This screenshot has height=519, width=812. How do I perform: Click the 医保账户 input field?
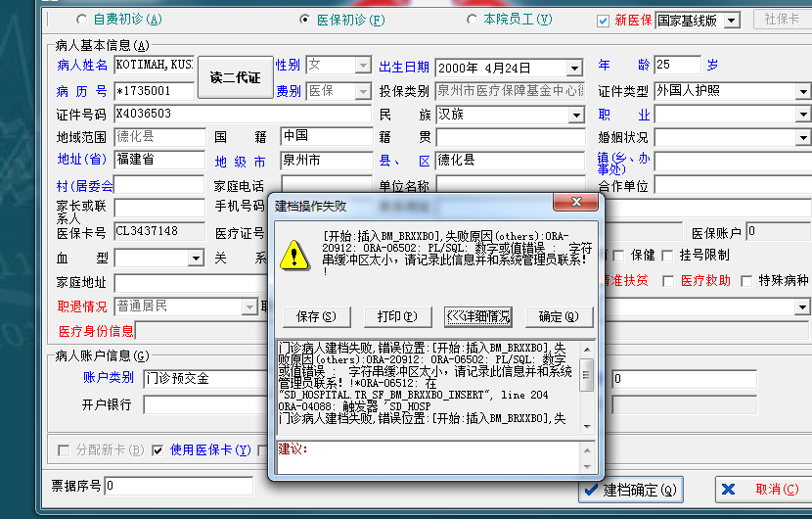[779, 232]
